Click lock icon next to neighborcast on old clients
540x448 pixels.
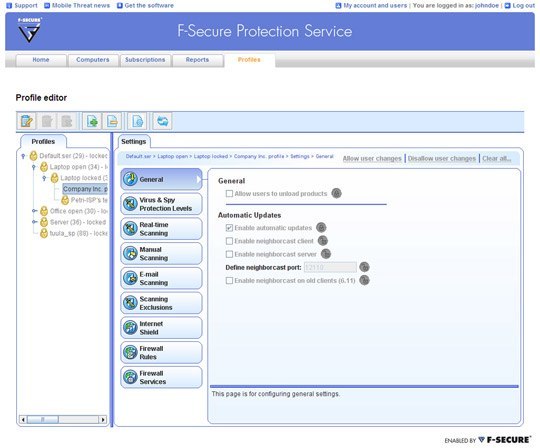tap(364, 280)
